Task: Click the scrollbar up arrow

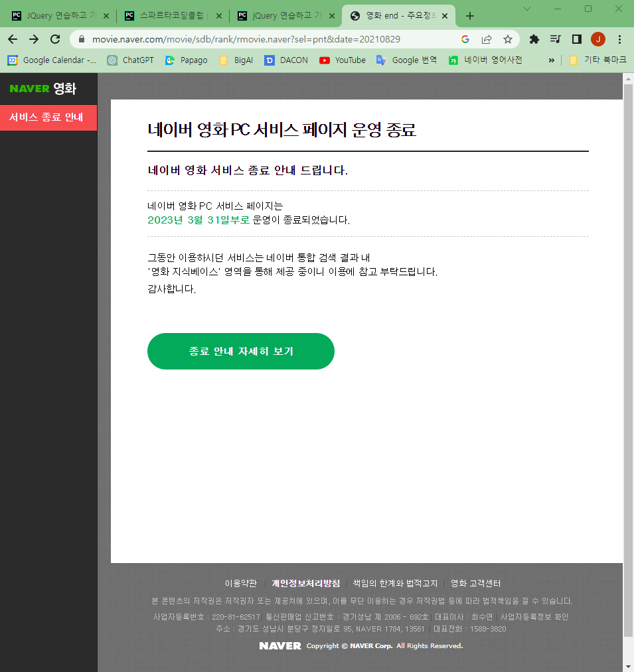Action: tap(628, 78)
